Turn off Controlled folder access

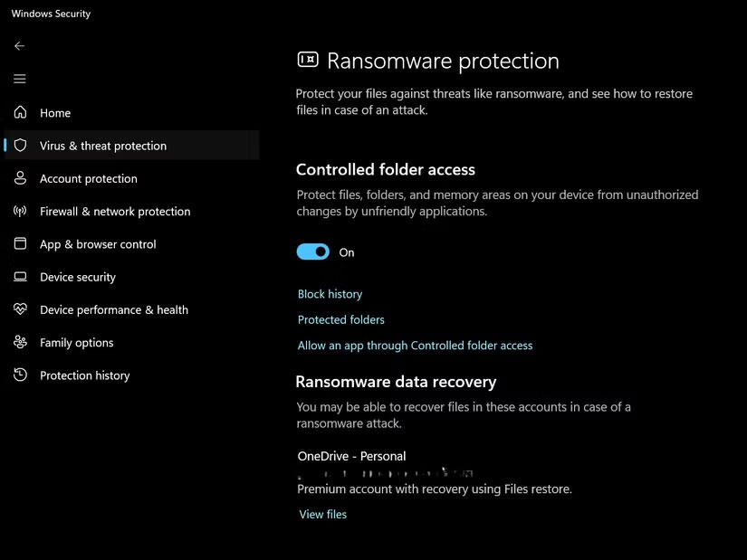click(312, 251)
